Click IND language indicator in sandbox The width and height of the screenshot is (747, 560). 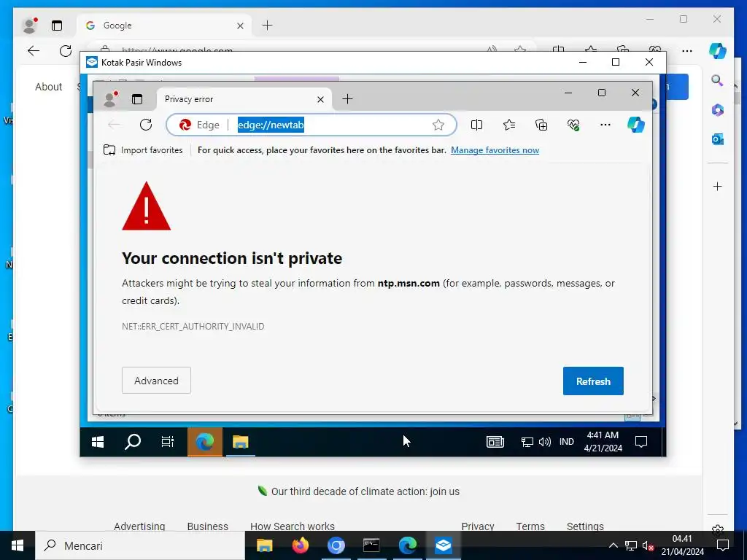566,442
